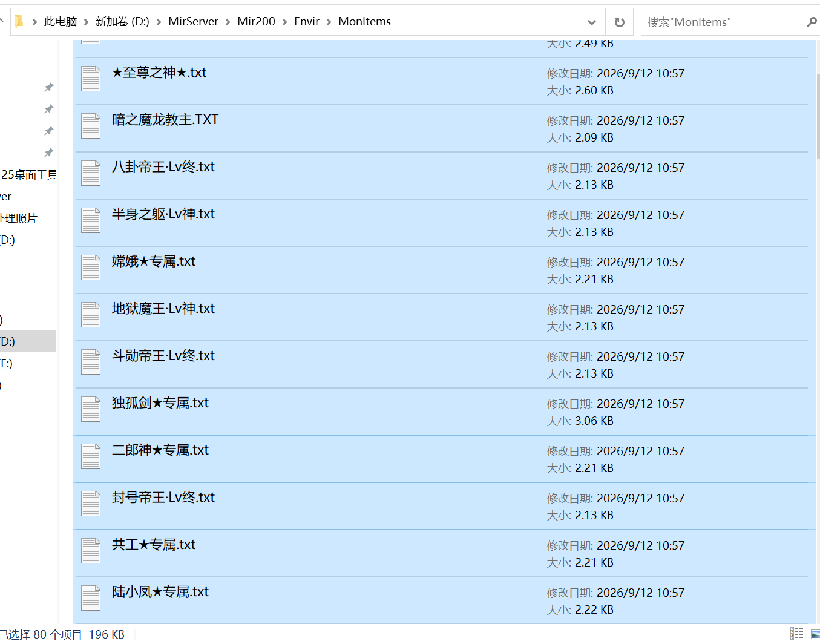Open the address bar history dropdown

591,22
